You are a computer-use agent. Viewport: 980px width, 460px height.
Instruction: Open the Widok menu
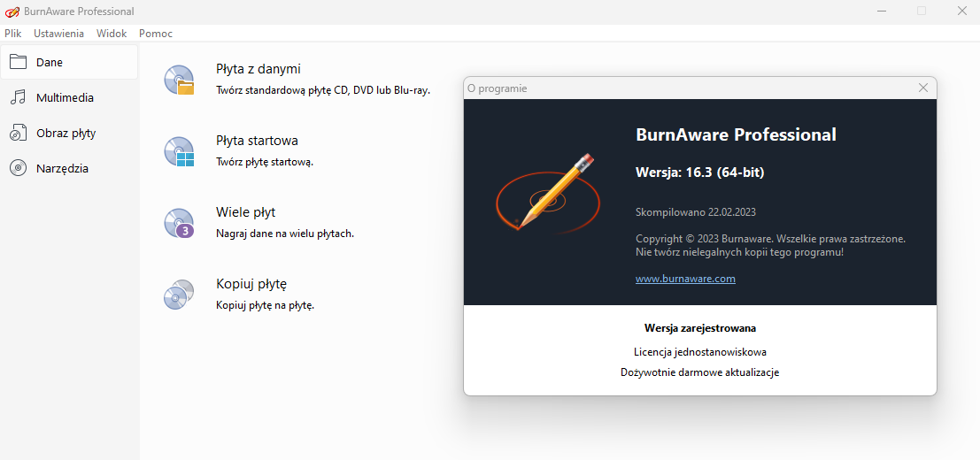(112, 34)
